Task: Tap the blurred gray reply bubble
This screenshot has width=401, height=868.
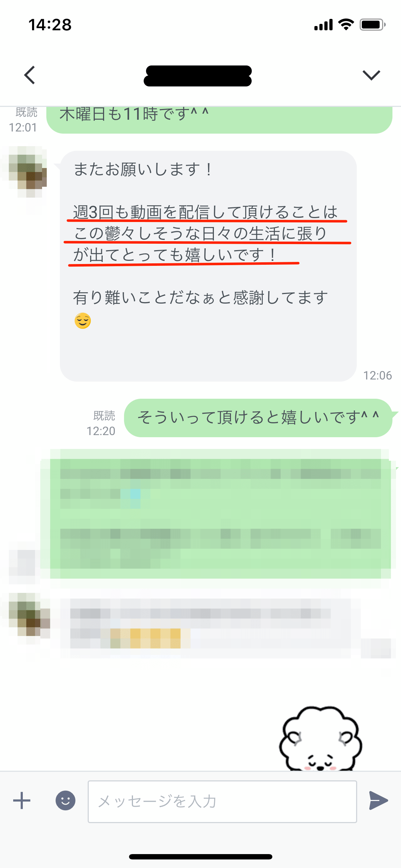Action: pos(210,628)
